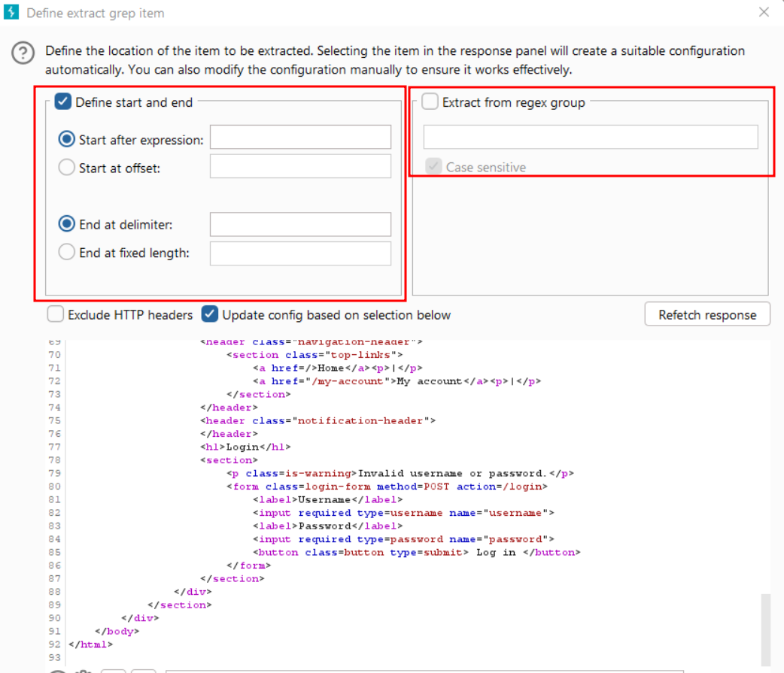Click the regex group expression input field
784x673 pixels.
click(x=591, y=138)
